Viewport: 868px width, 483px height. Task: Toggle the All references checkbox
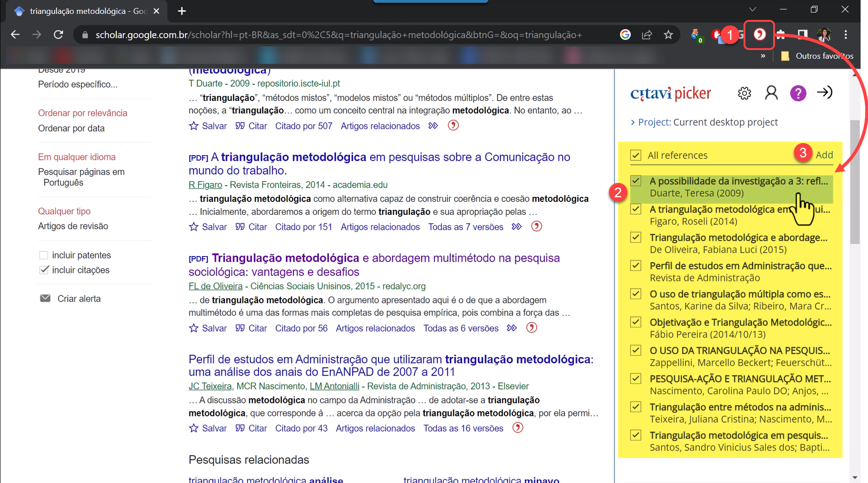click(x=636, y=155)
